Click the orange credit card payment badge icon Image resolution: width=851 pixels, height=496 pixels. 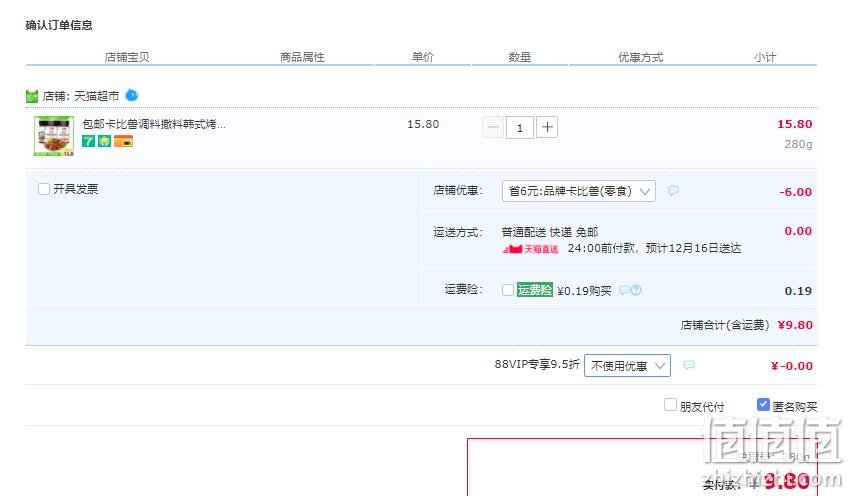coord(123,142)
